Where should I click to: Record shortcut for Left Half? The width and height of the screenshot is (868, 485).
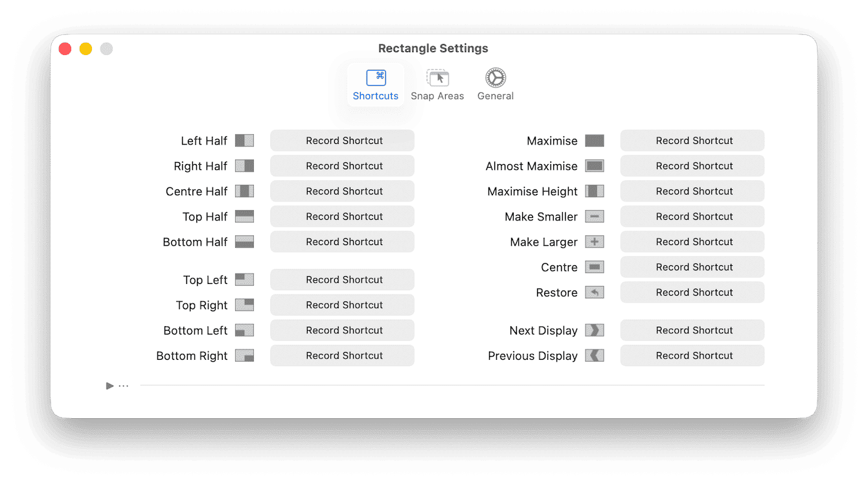click(342, 141)
